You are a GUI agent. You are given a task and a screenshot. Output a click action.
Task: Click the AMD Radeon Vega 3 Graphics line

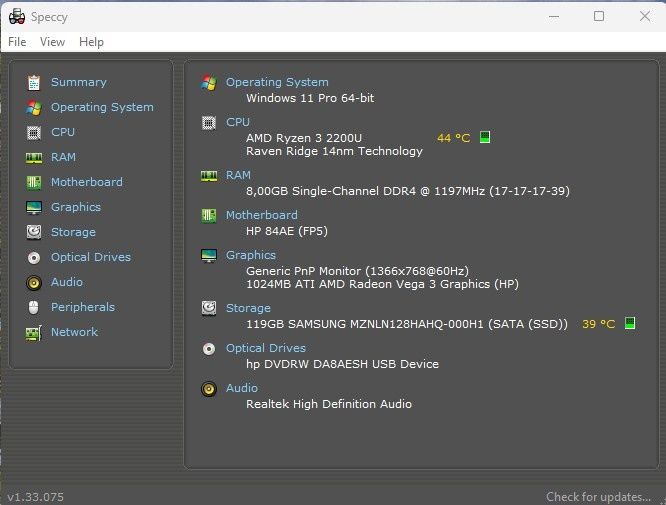click(382, 284)
